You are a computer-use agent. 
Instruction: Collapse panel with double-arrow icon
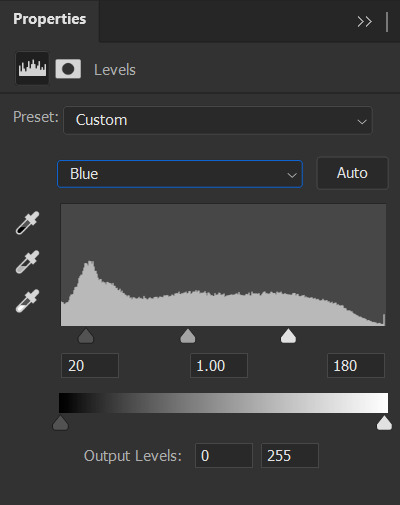coord(364,22)
